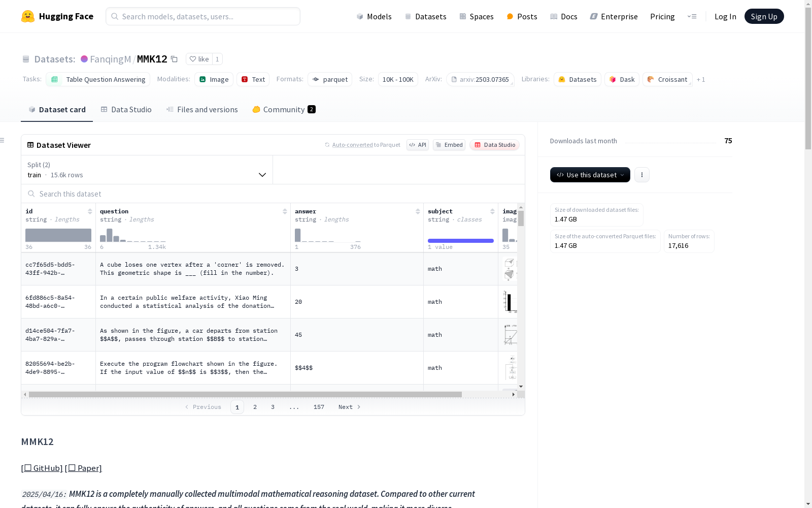Select the Image modality tag
Image resolution: width=812 pixels, height=508 pixels.
point(214,79)
